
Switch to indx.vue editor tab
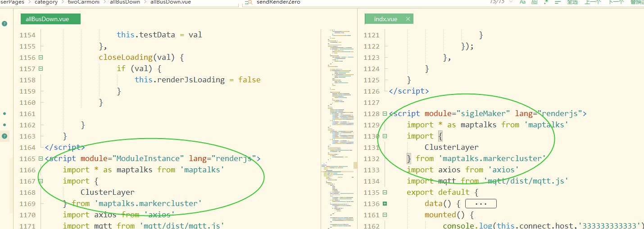(x=389, y=19)
